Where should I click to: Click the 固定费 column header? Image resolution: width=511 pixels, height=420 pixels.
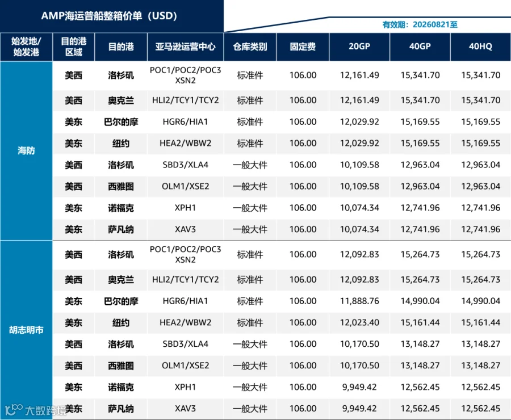[x=303, y=47]
